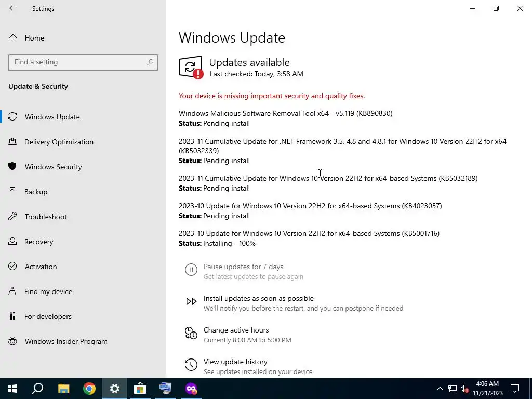Screen dimensions: 532x399
Task: Click the update history clock icon
Action: pyautogui.click(x=191, y=365)
